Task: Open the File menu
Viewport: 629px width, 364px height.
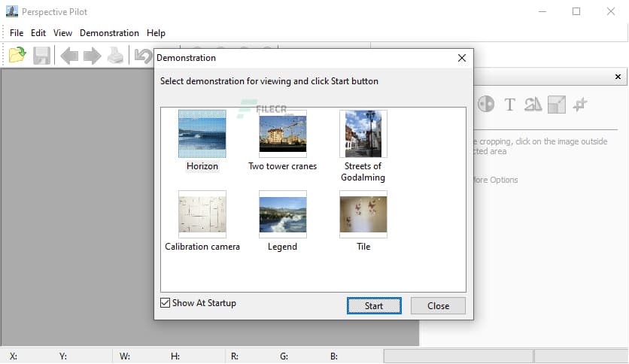Action: click(x=17, y=33)
